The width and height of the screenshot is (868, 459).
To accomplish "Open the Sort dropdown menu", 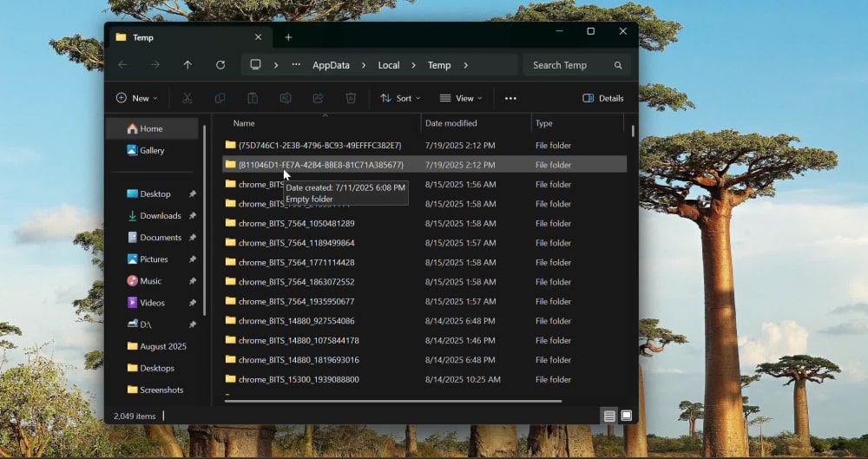I will (x=400, y=98).
